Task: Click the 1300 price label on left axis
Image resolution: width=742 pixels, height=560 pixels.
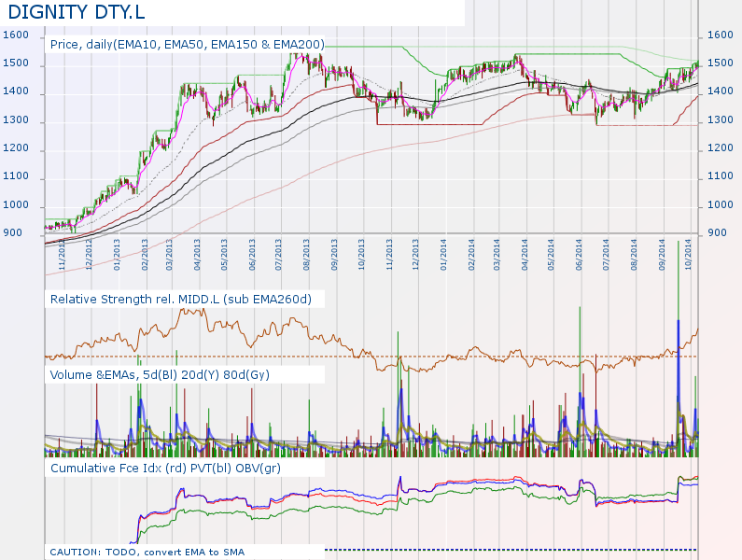Action: coord(16,119)
